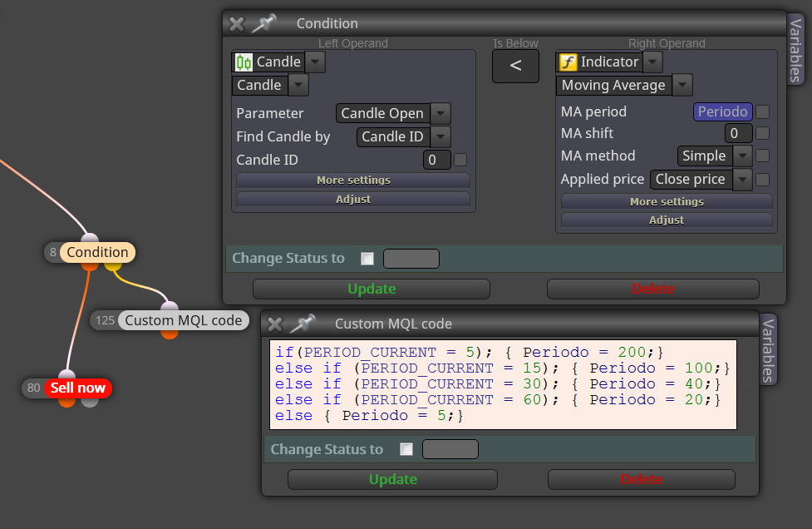Open Variables tab beside MQL code panel
Image resolution: width=812 pixels, height=529 pixels.
coord(769,350)
